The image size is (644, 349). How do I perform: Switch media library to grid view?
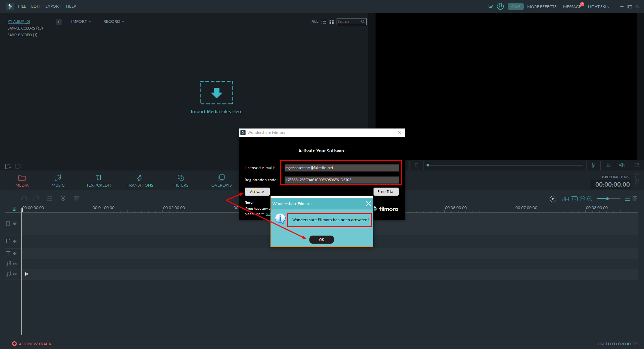pos(332,21)
